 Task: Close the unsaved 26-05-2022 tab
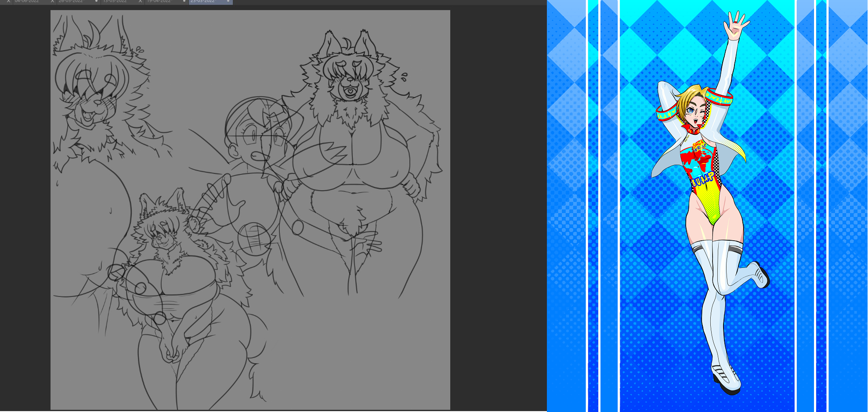[97, 1]
